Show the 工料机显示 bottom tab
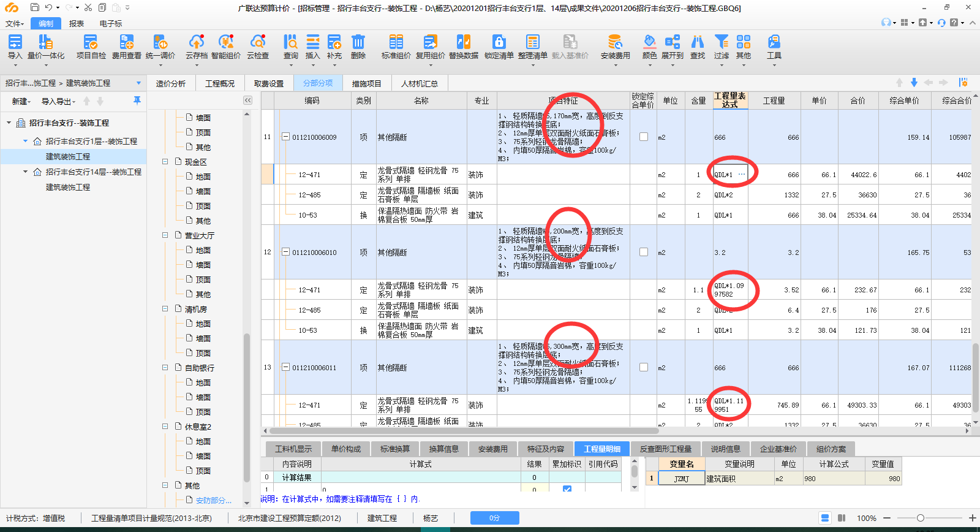Viewport: 980px width, 532px height. (293, 449)
